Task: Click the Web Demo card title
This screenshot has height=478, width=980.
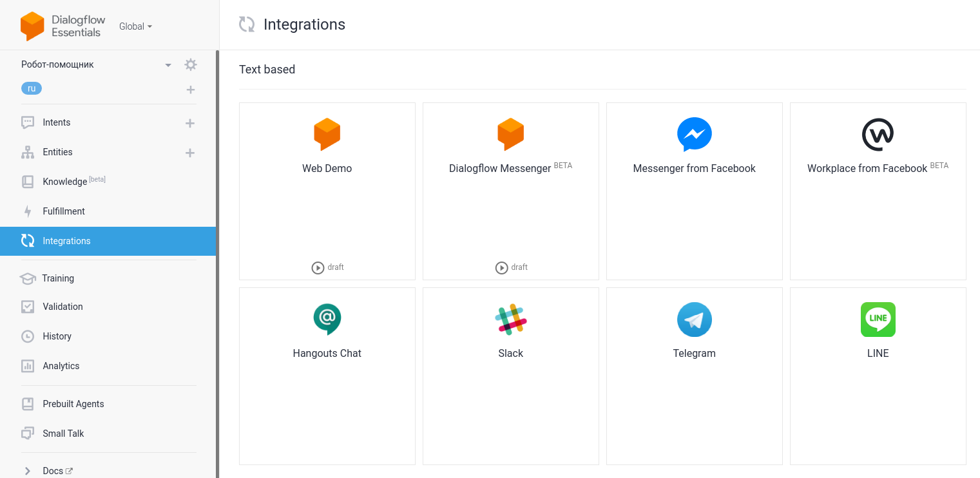Action: (x=327, y=168)
